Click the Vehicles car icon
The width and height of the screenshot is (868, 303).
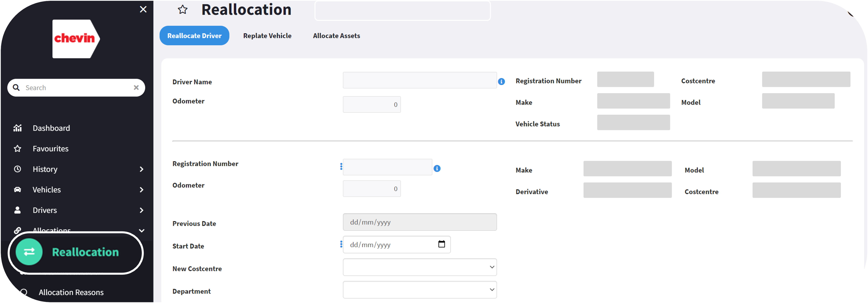(18, 190)
